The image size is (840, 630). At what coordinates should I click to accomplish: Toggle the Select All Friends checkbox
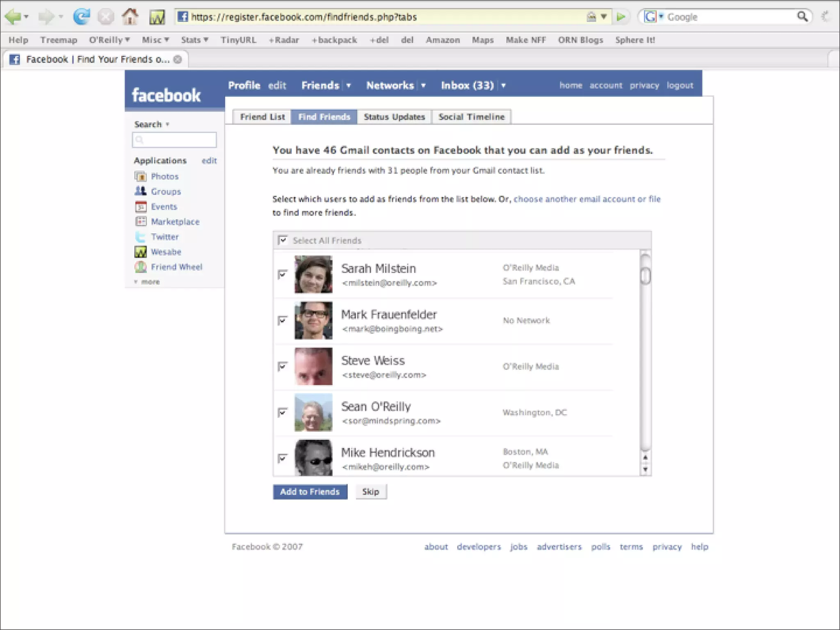pos(283,240)
